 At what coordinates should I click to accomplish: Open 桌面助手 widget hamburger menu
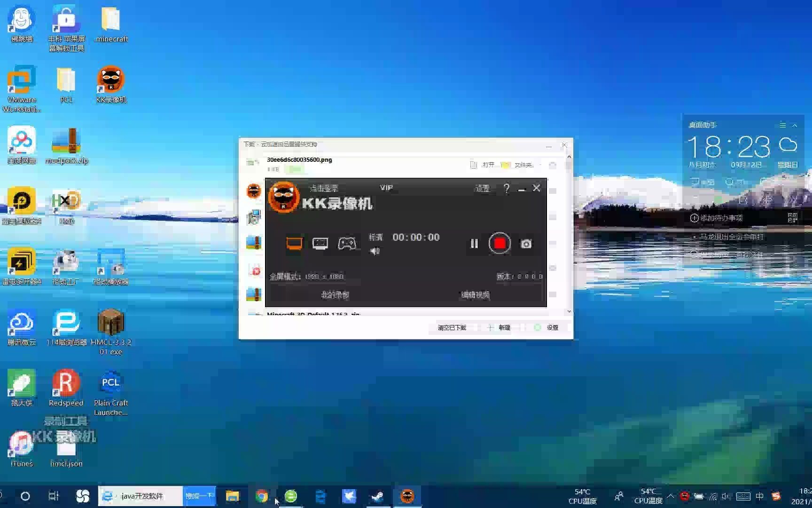782,125
